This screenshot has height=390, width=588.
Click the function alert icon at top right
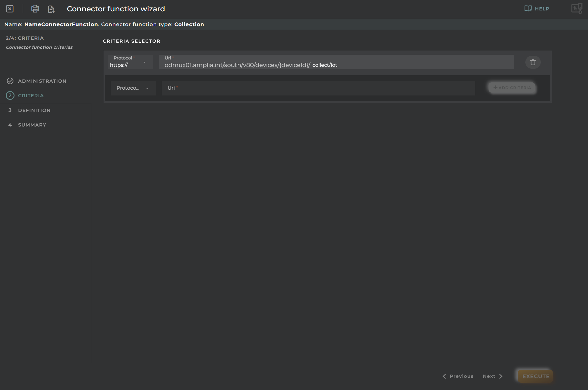576,8
